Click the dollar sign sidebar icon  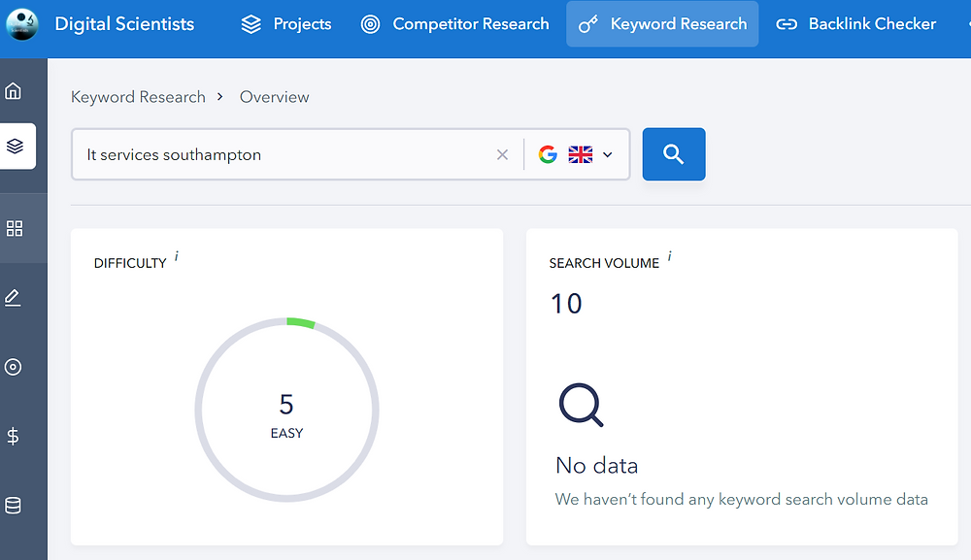tap(13, 436)
